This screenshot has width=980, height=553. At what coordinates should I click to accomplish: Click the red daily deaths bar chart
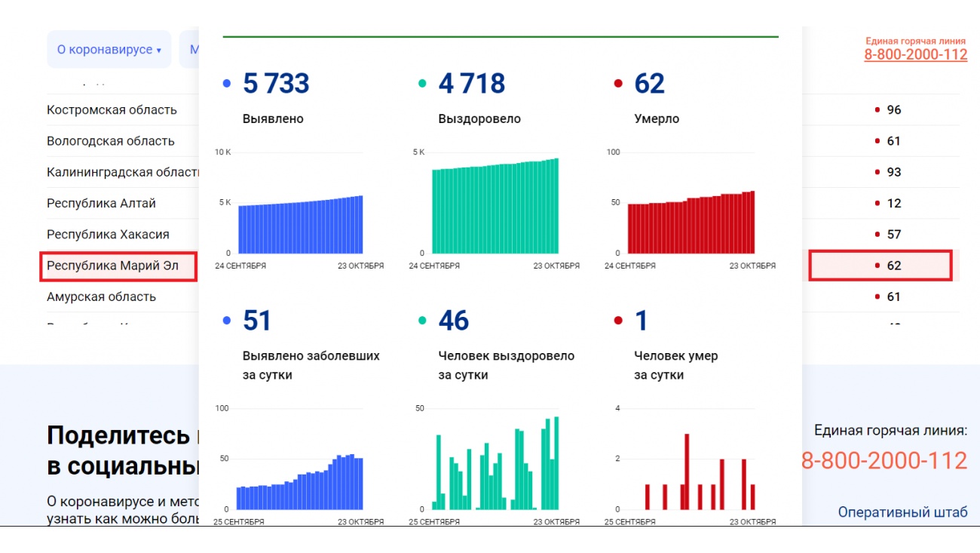point(691,472)
